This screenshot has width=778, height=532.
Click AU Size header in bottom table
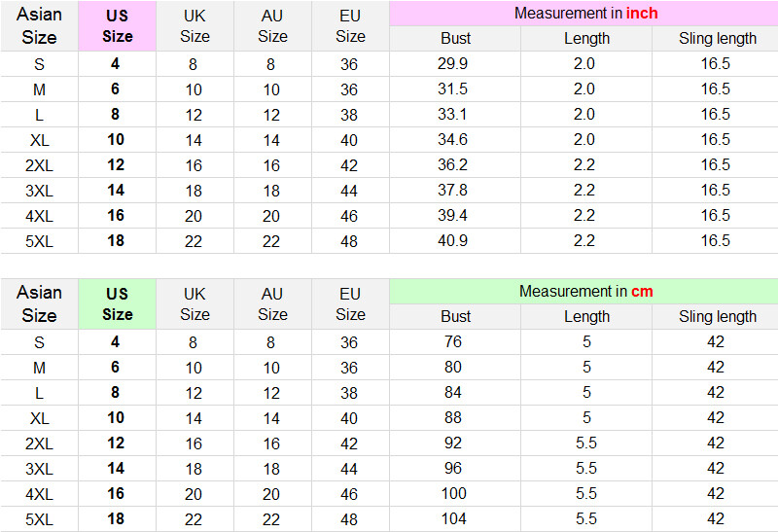click(272, 303)
